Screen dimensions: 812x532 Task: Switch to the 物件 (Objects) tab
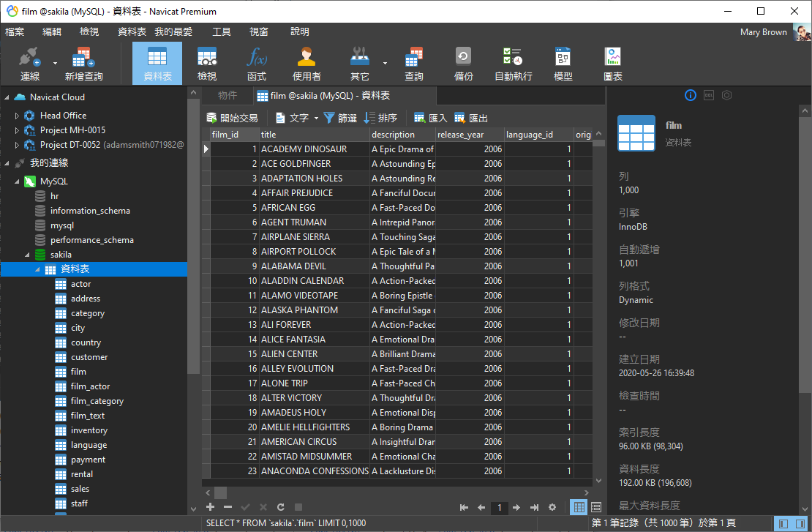point(229,95)
